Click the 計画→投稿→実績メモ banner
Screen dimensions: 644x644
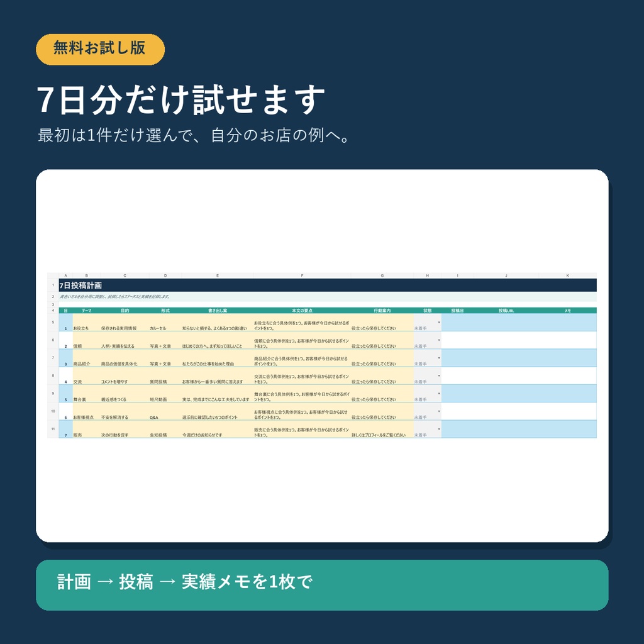pos(322,585)
